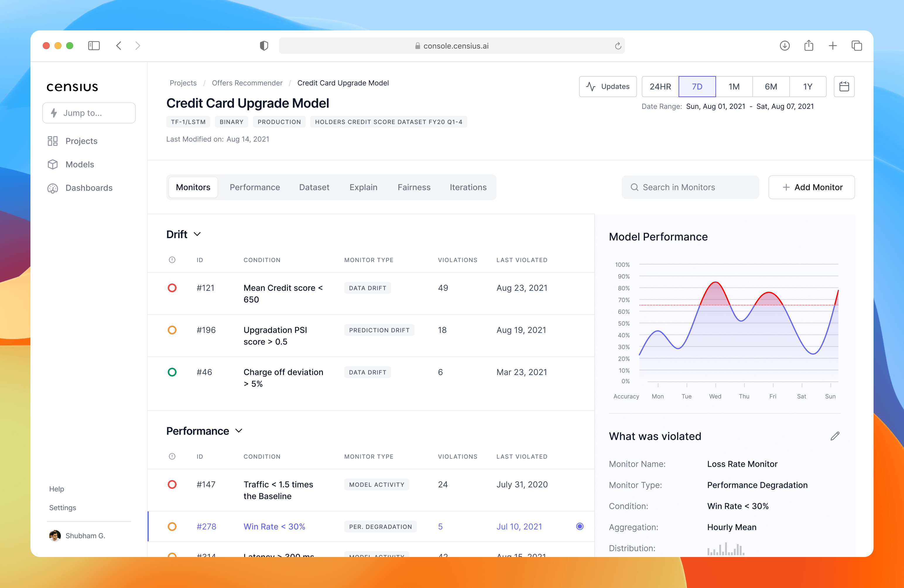Click the Search in Monitors field

[x=690, y=187]
